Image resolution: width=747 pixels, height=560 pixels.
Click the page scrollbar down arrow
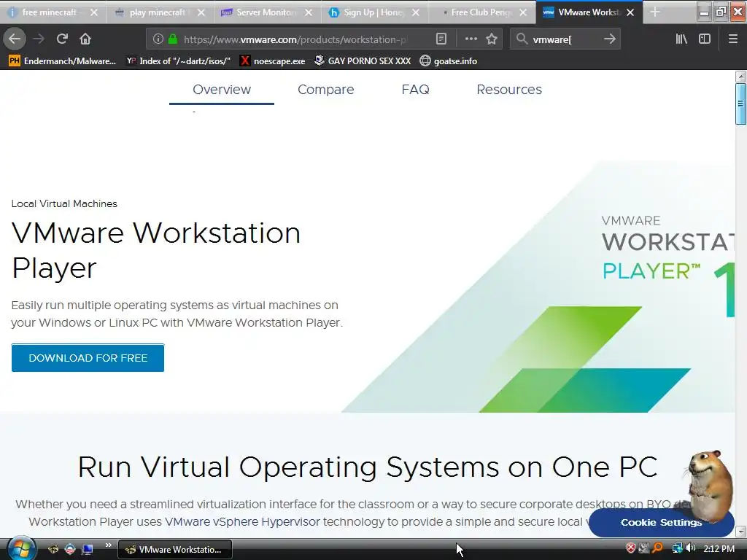tap(741, 532)
